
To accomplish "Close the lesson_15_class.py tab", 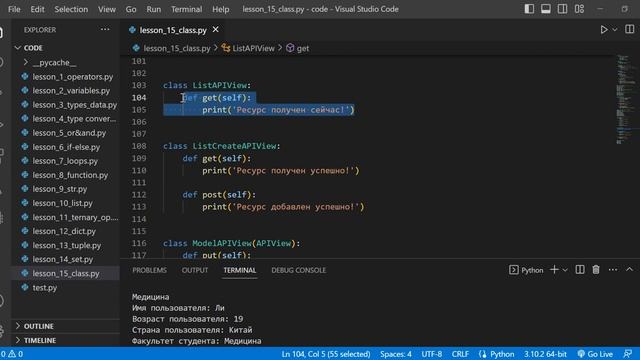I will coord(216,29).
